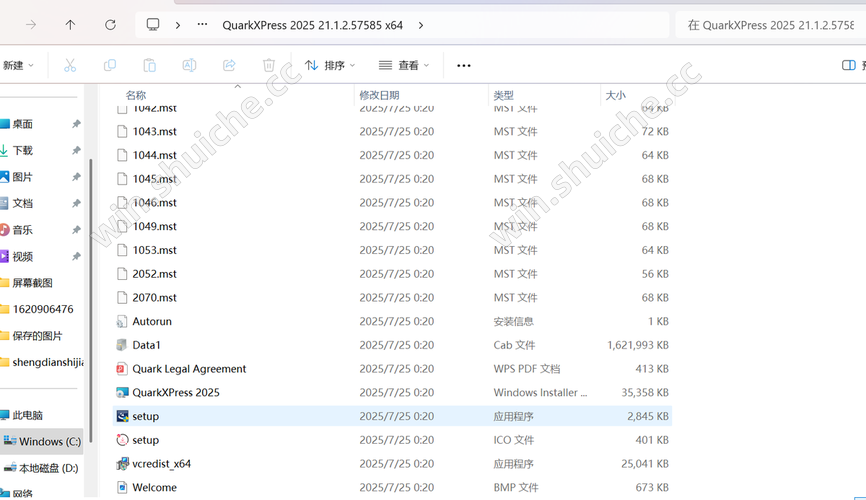Select the file 1044.mst
The image size is (866, 500).
click(x=392, y=155)
